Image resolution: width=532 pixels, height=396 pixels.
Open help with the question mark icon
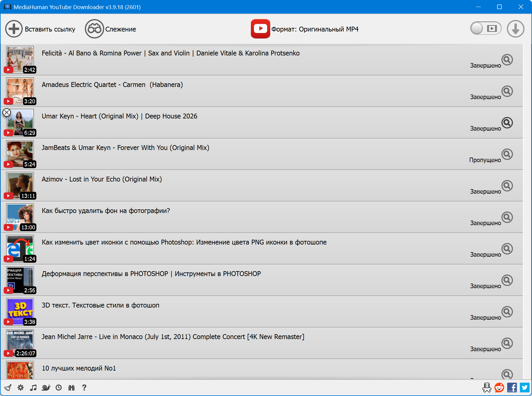click(x=84, y=388)
